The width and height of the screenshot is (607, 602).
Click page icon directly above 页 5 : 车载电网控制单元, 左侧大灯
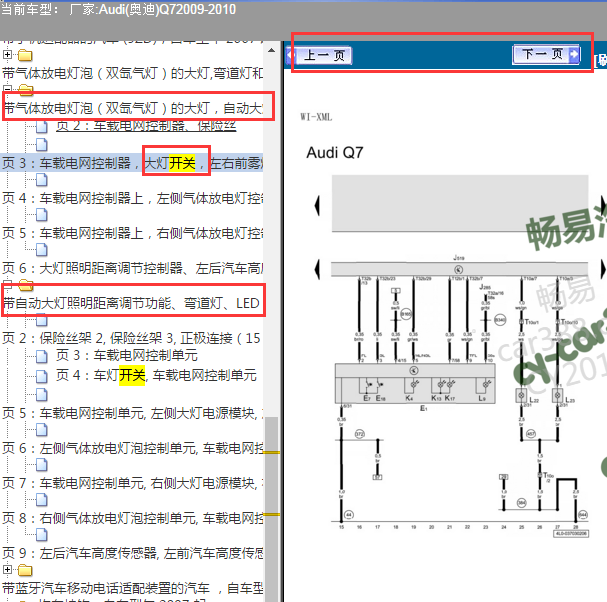(42, 394)
